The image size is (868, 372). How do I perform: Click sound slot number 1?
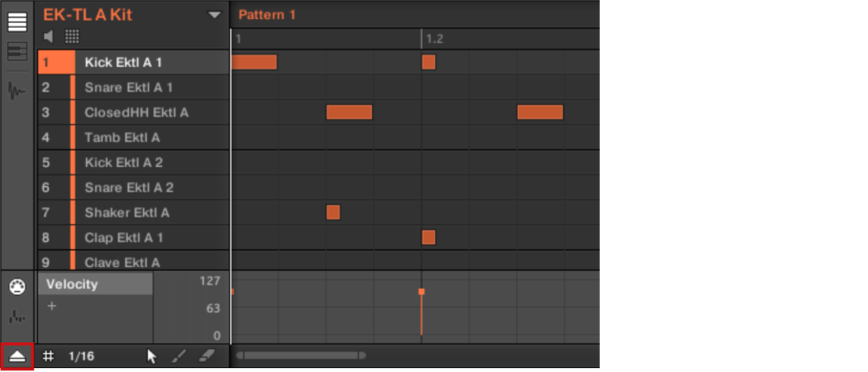click(46, 63)
